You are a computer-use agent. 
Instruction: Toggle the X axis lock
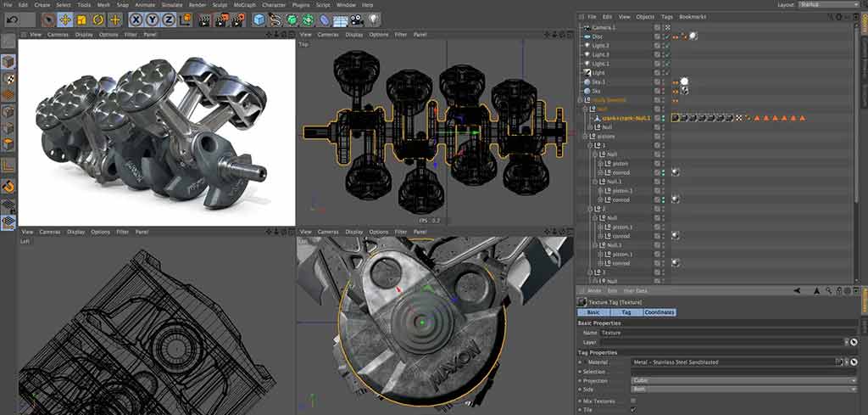pyautogui.click(x=136, y=20)
